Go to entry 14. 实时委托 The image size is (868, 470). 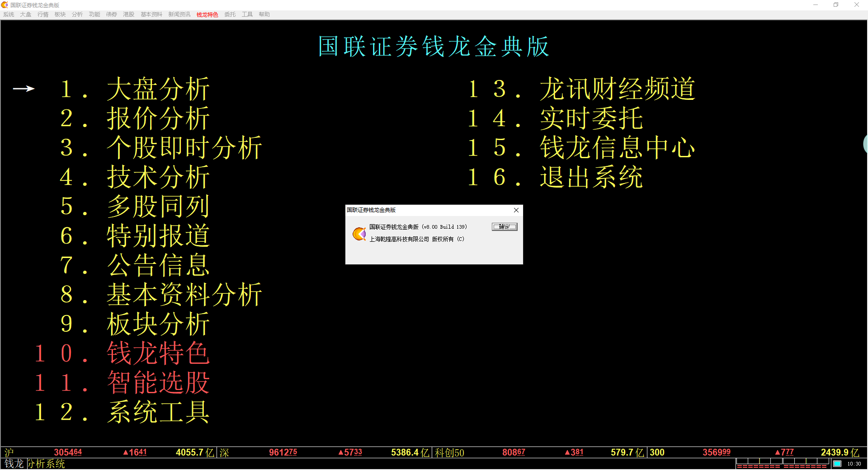[x=555, y=118]
